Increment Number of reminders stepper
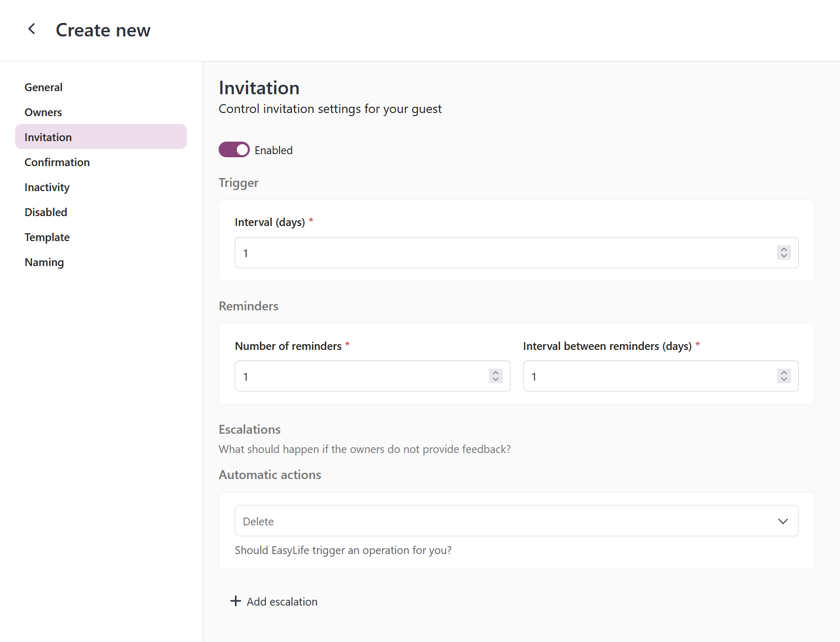This screenshot has width=840, height=642. point(495,372)
